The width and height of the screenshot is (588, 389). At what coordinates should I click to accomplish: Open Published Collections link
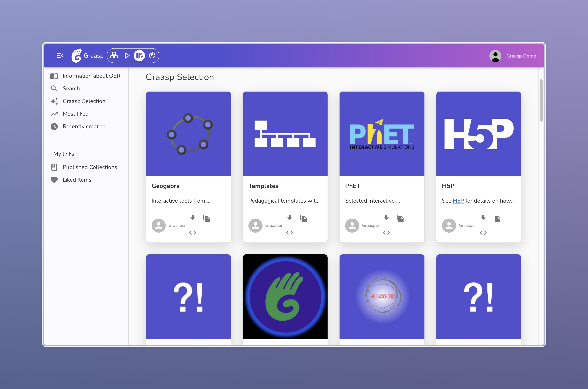(90, 167)
